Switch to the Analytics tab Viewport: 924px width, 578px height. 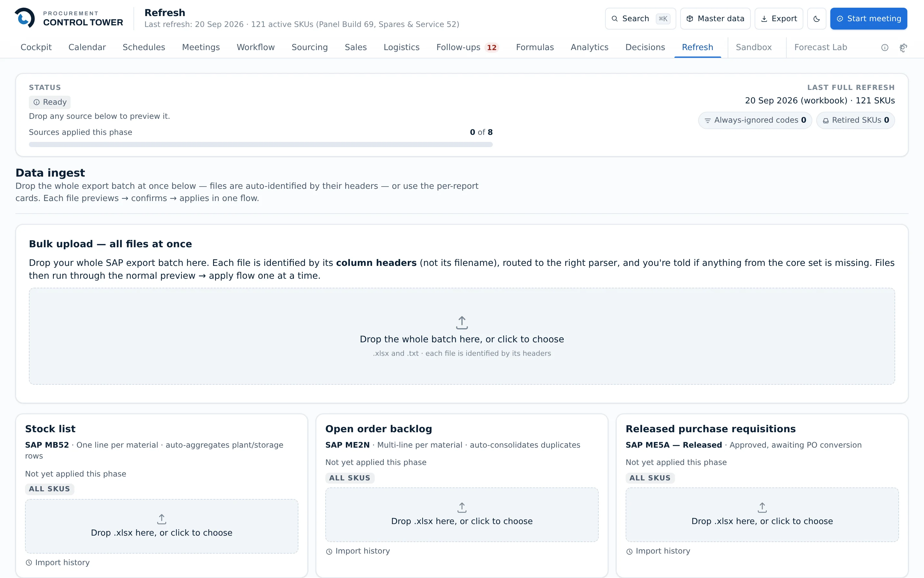[x=589, y=48]
